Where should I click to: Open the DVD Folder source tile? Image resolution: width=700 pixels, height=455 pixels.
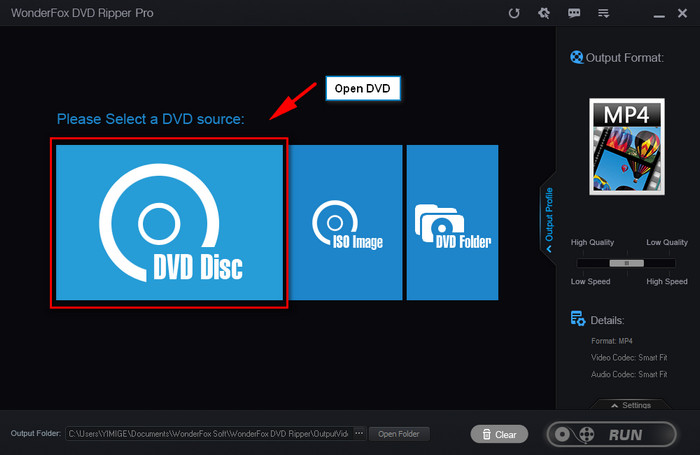pyautogui.click(x=452, y=222)
